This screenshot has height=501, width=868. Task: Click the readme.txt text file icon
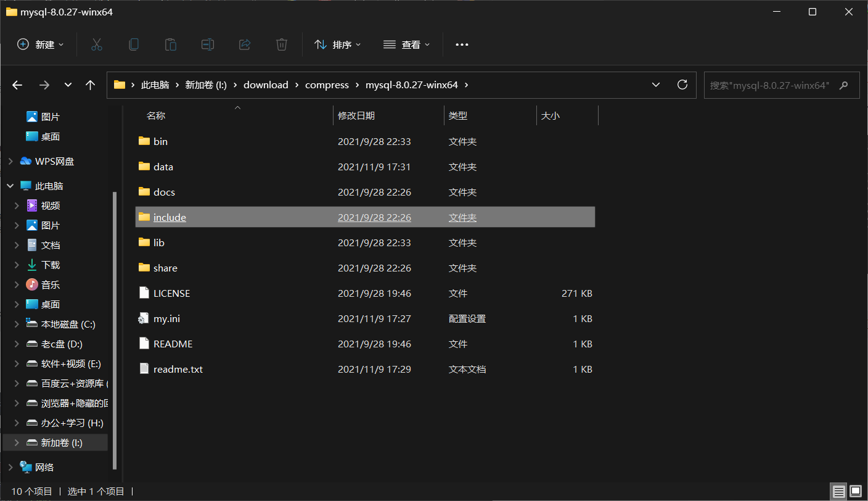(144, 369)
